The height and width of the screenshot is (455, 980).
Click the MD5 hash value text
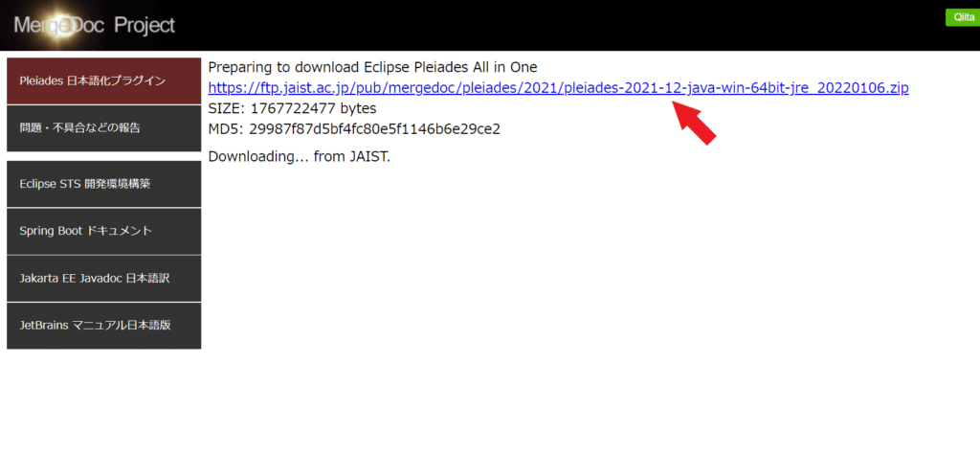[374, 129]
